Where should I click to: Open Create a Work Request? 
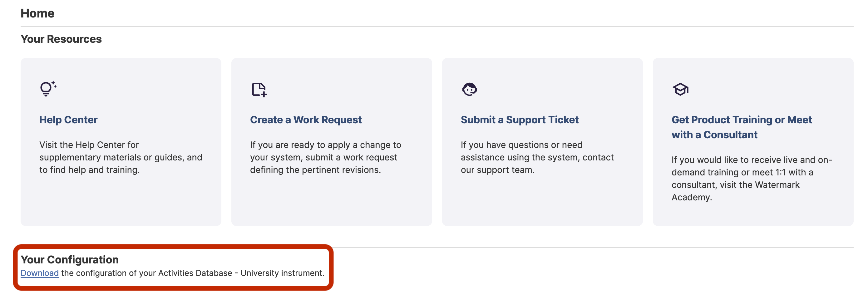[x=306, y=120]
